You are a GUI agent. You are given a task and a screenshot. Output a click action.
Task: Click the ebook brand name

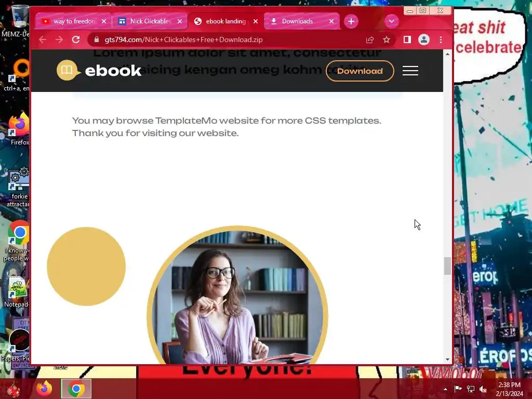point(113,71)
